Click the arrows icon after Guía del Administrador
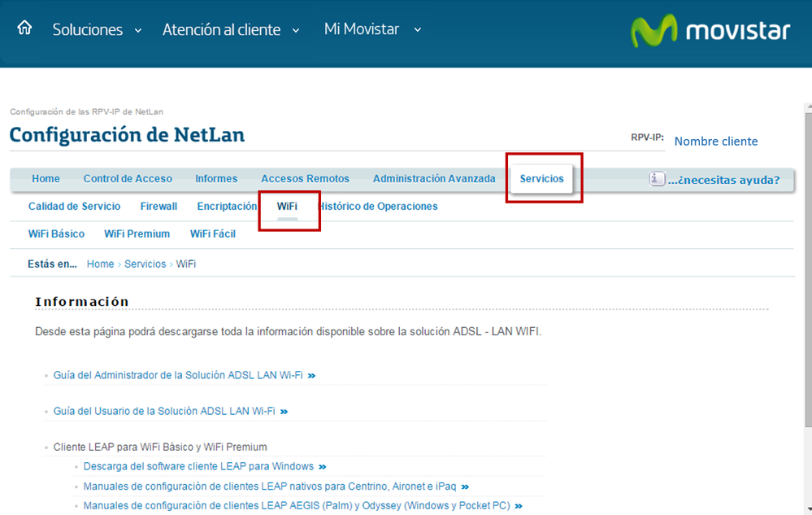The width and height of the screenshot is (812, 515). click(x=314, y=375)
